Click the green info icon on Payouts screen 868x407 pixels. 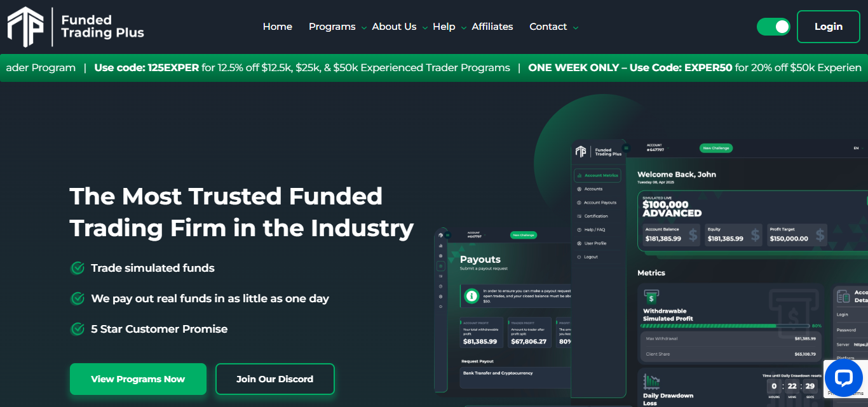pyautogui.click(x=471, y=296)
